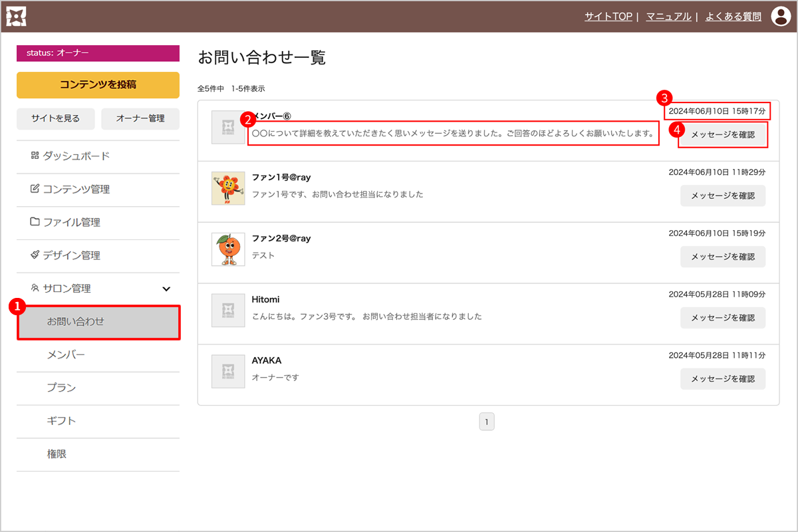Open the プラン submenu item
The width and height of the screenshot is (798, 532).
(61, 388)
